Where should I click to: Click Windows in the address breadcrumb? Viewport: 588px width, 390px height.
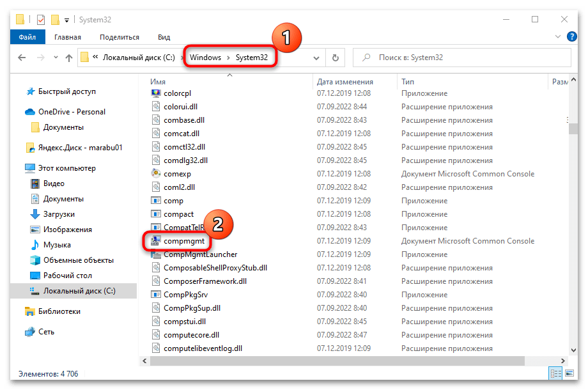tap(205, 58)
